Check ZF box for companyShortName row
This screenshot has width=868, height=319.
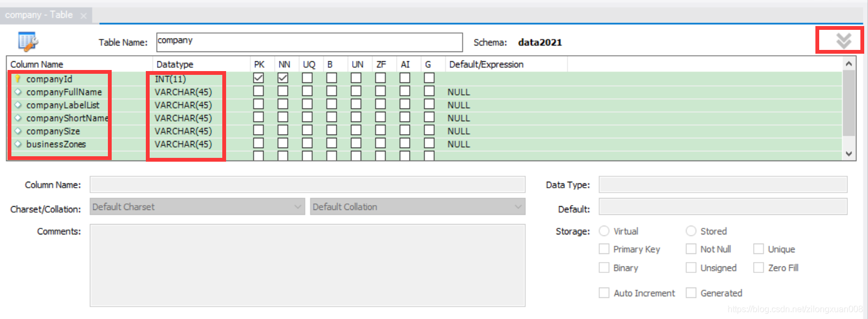[381, 117]
